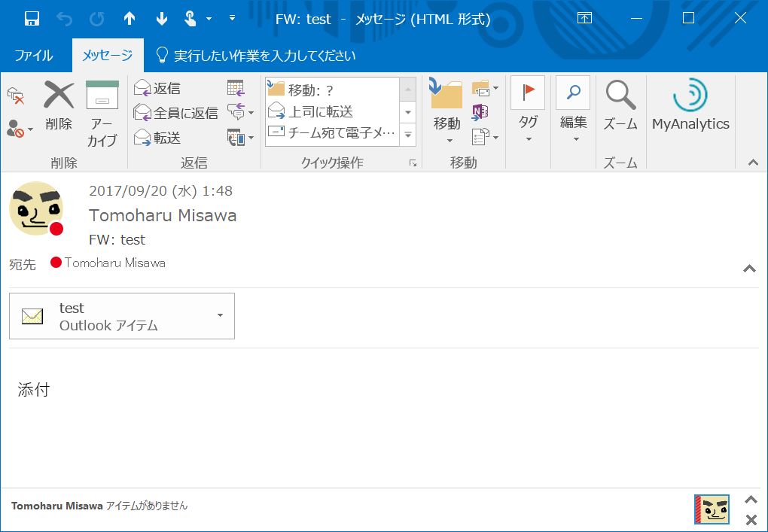The width and height of the screenshot is (768, 532).
Task: Open MyAnalytics add-in
Action: click(x=690, y=105)
